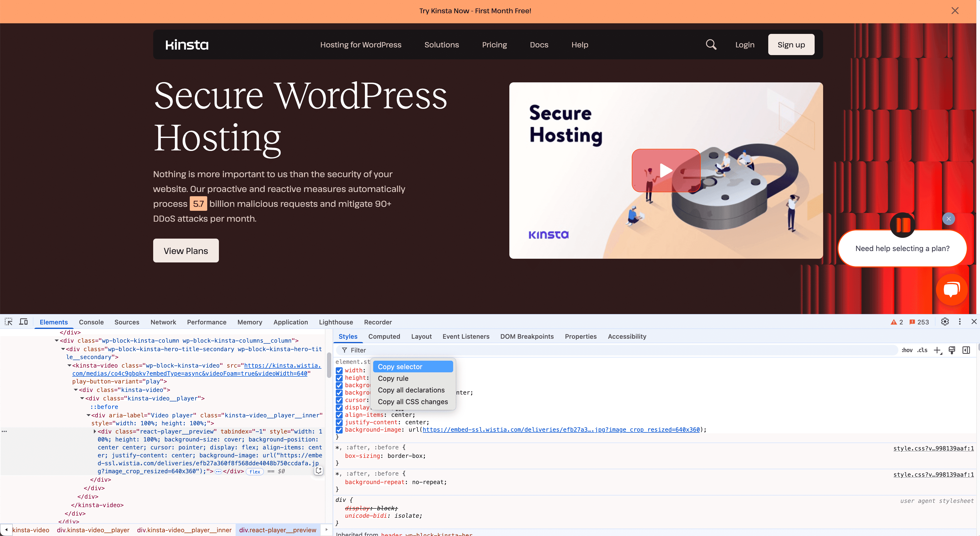The image size is (980, 536).
Task: Click the View Plans button
Action: [186, 251]
